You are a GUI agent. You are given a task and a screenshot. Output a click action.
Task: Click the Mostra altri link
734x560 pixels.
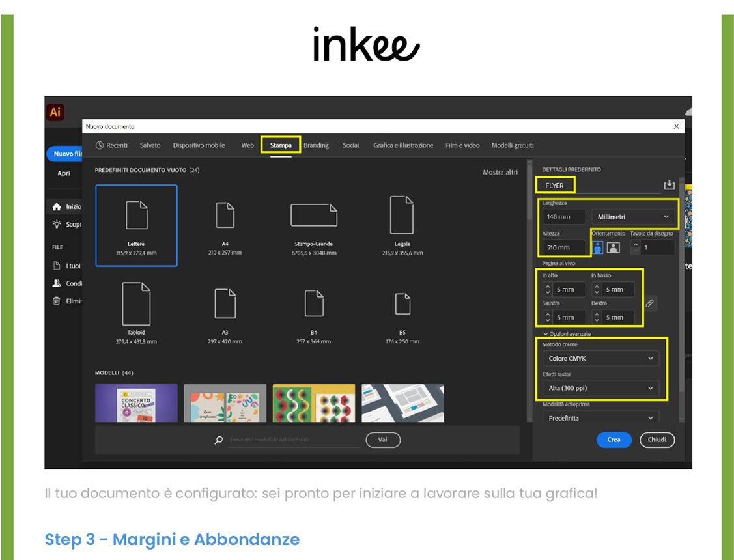click(x=500, y=172)
